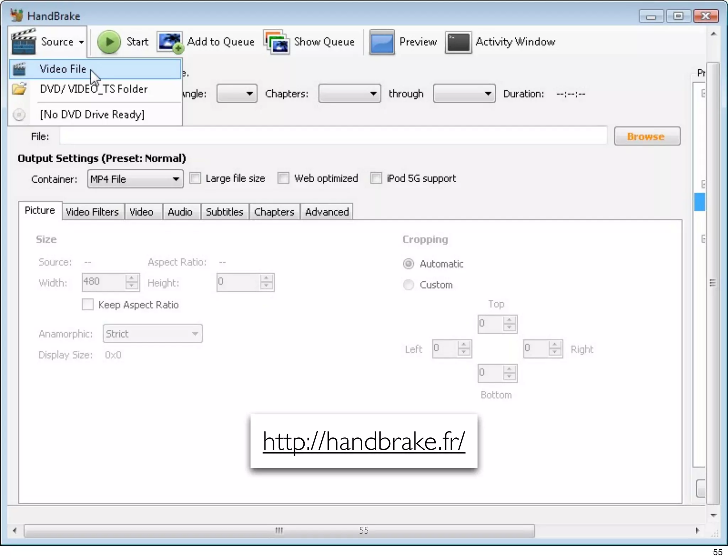Switch to the Video Filters tab
The image size is (728, 560).
click(92, 212)
